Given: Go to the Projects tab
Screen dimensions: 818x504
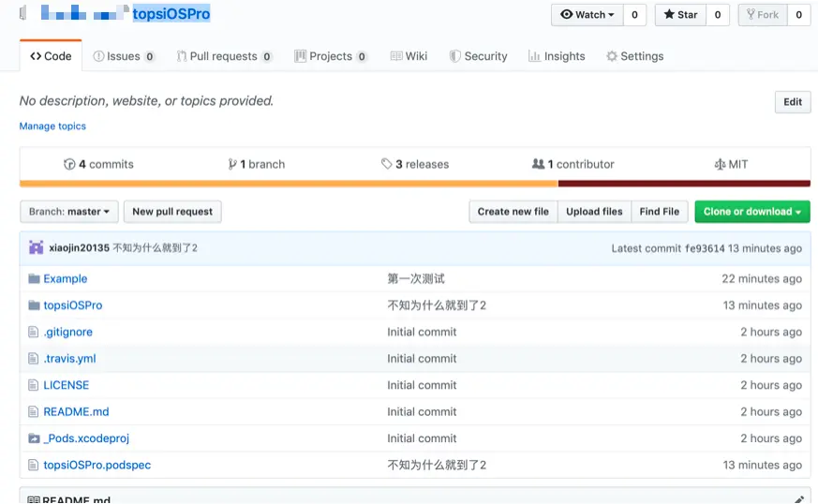Looking at the screenshot, I should [x=331, y=56].
